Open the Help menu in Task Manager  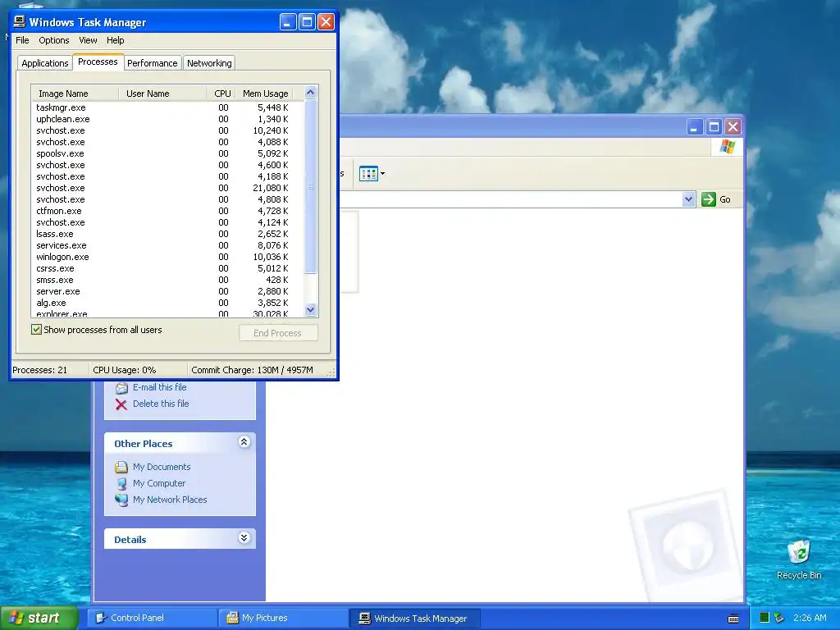(x=115, y=40)
